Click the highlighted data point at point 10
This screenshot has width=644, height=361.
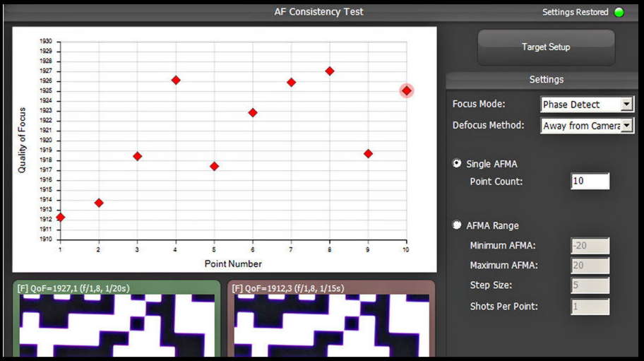[406, 90]
